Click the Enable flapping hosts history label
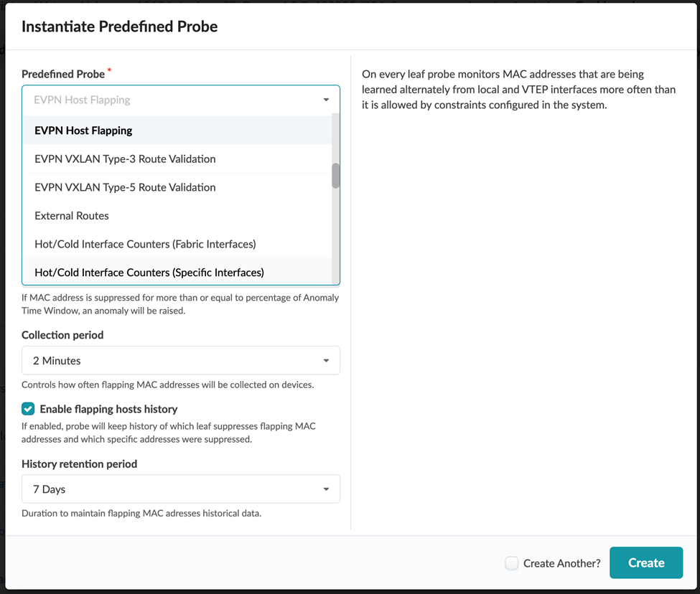Image resolution: width=700 pixels, height=594 pixels. tap(108, 409)
